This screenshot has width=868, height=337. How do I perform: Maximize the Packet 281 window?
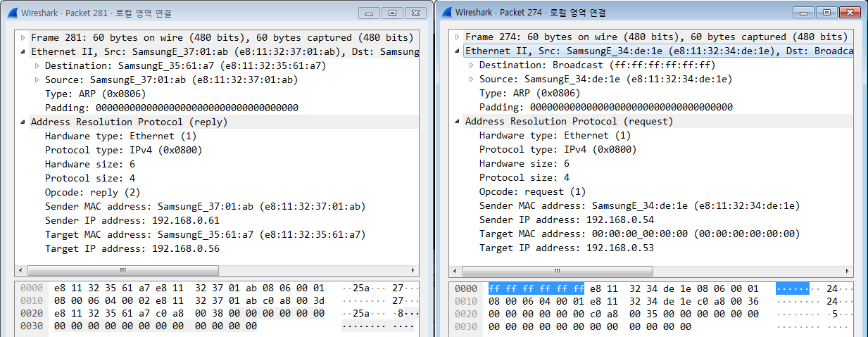click(x=392, y=13)
